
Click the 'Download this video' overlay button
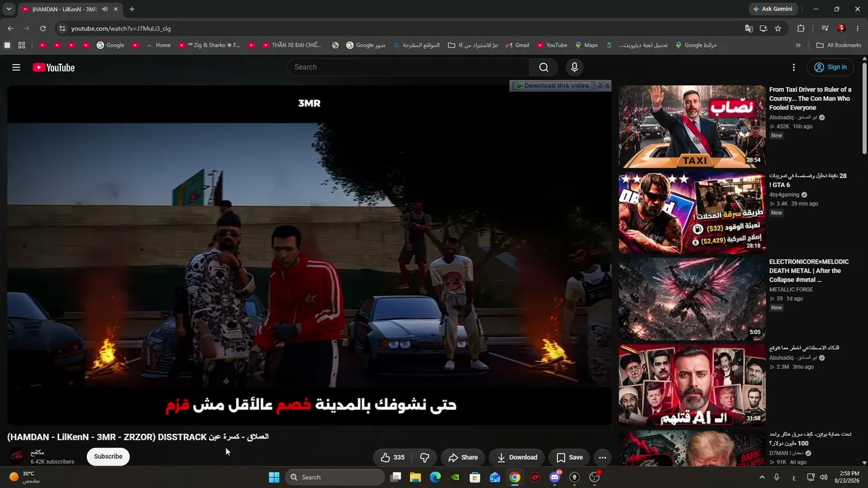(552, 85)
